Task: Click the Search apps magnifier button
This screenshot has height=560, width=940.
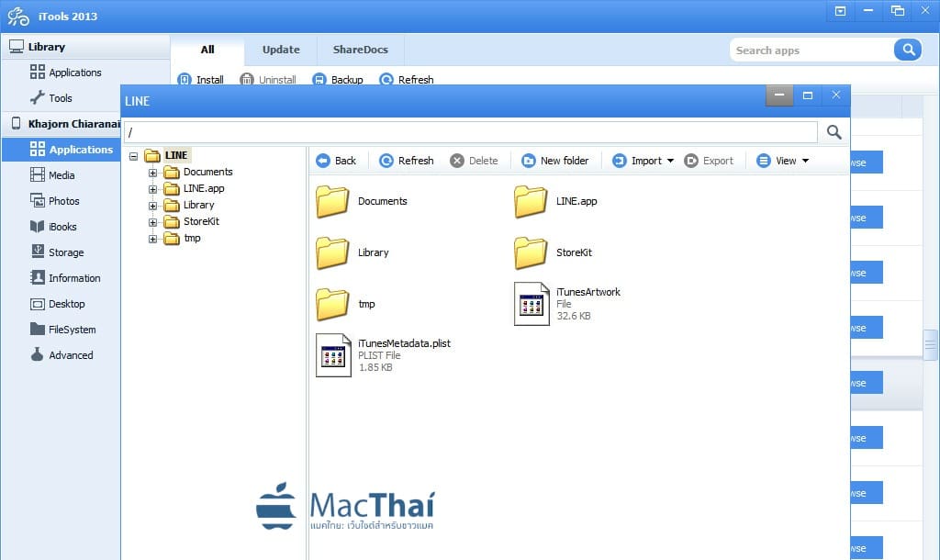Action: point(908,50)
